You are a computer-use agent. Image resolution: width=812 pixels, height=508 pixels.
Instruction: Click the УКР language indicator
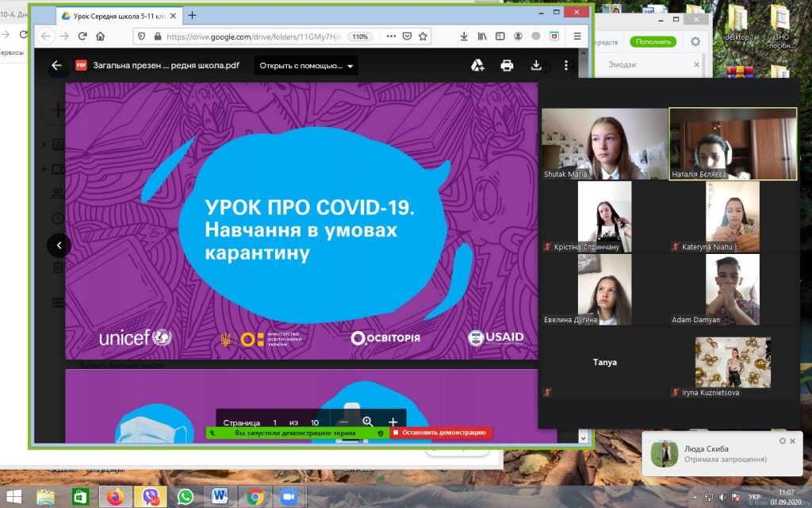[755, 498]
